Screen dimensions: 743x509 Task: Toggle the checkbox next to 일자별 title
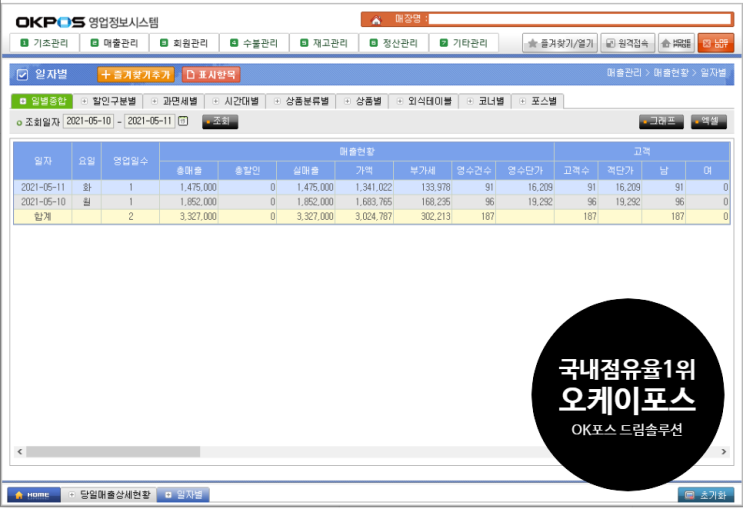click(x=22, y=74)
